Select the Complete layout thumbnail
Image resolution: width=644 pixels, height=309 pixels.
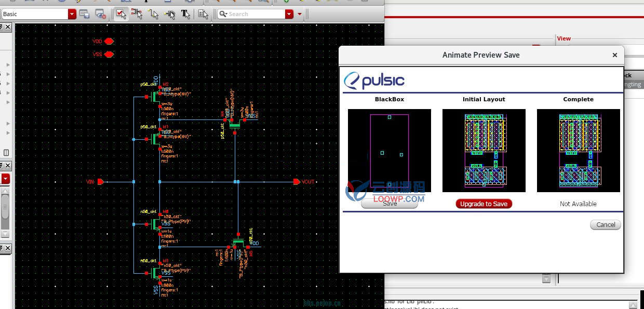pyautogui.click(x=579, y=151)
